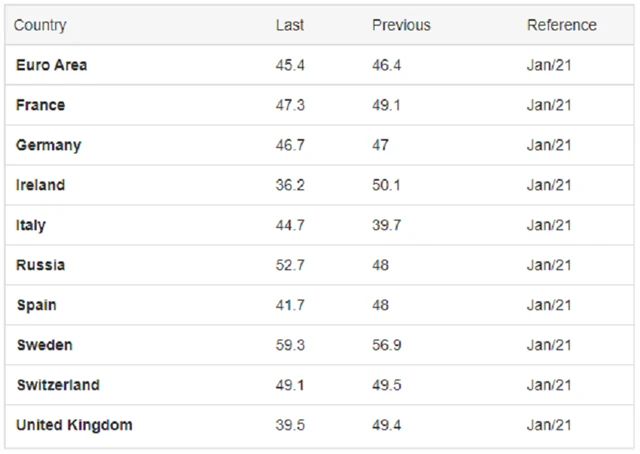Open the United Kingdom link
The width and height of the screenshot is (640, 454).
coord(74,425)
